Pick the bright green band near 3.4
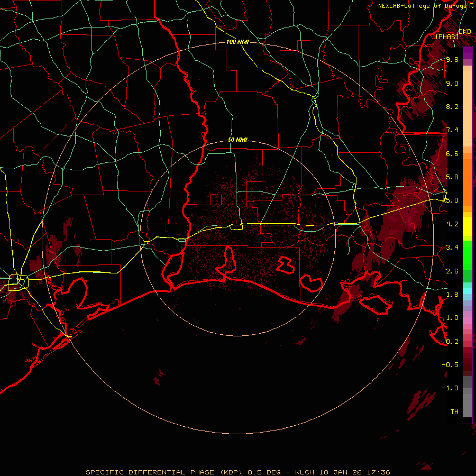 [467, 249]
